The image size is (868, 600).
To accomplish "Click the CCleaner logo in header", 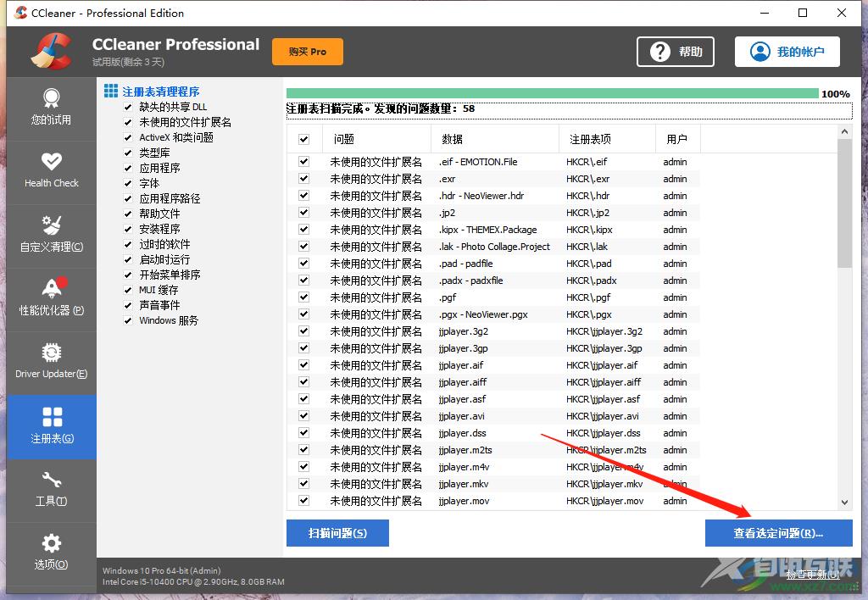I will coord(52,52).
